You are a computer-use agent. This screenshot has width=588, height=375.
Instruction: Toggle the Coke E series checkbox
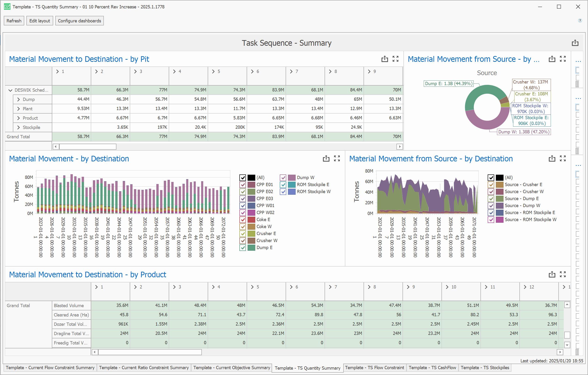[x=242, y=220]
